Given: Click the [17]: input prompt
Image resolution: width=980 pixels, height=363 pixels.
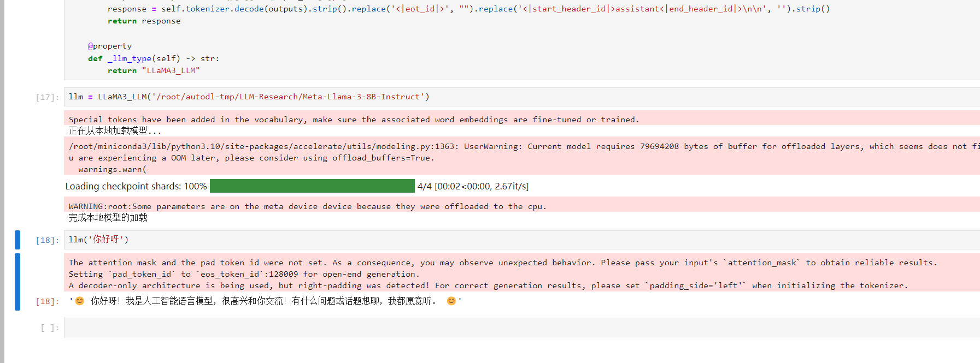Looking at the screenshot, I should [47, 97].
